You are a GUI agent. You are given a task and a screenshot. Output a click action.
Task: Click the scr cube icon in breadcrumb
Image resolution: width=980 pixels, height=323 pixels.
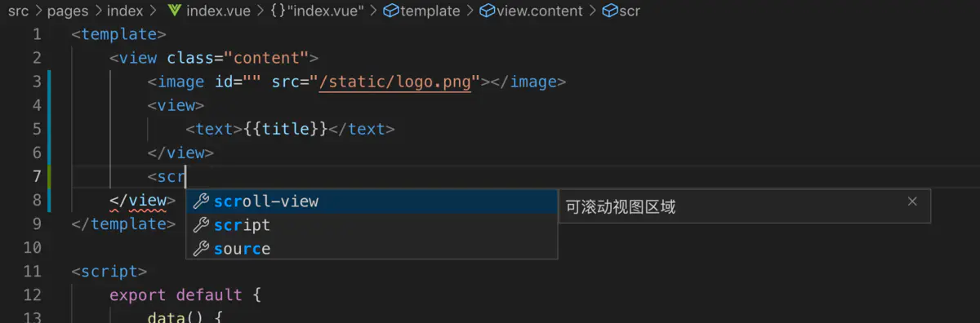[609, 11]
